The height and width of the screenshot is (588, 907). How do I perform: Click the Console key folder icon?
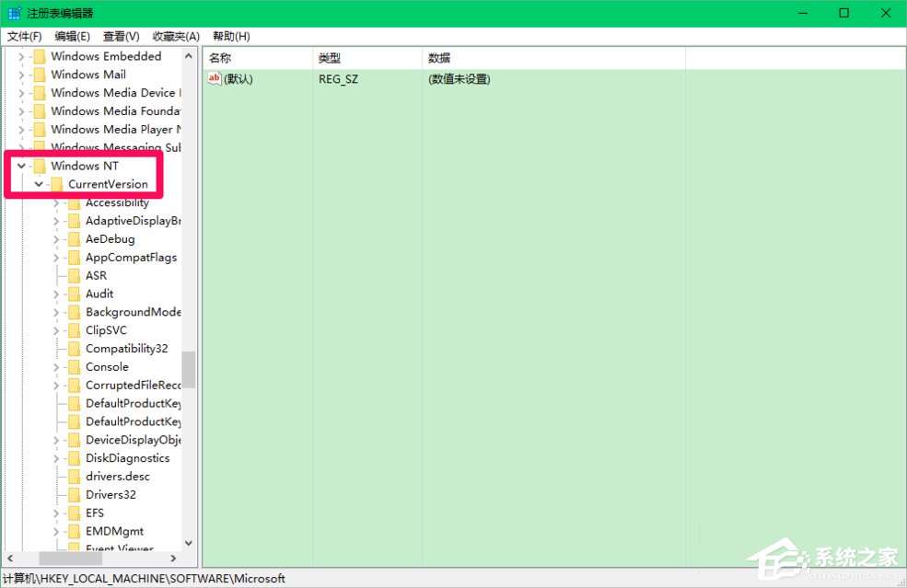pyautogui.click(x=76, y=366)
